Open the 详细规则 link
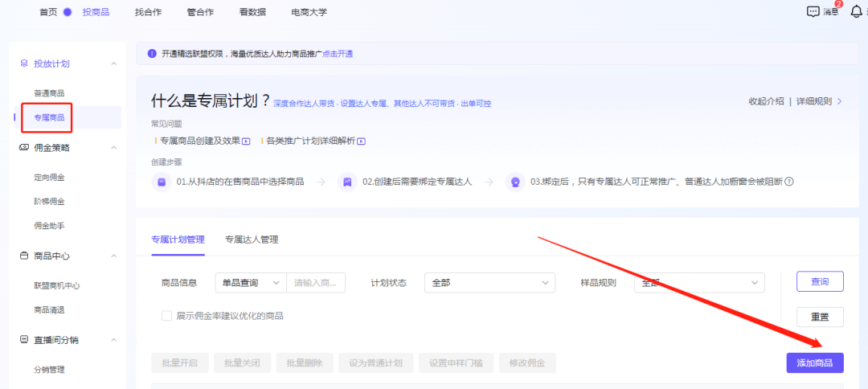Viewport: 868px width, 389px height. click(x=813, y=101)
